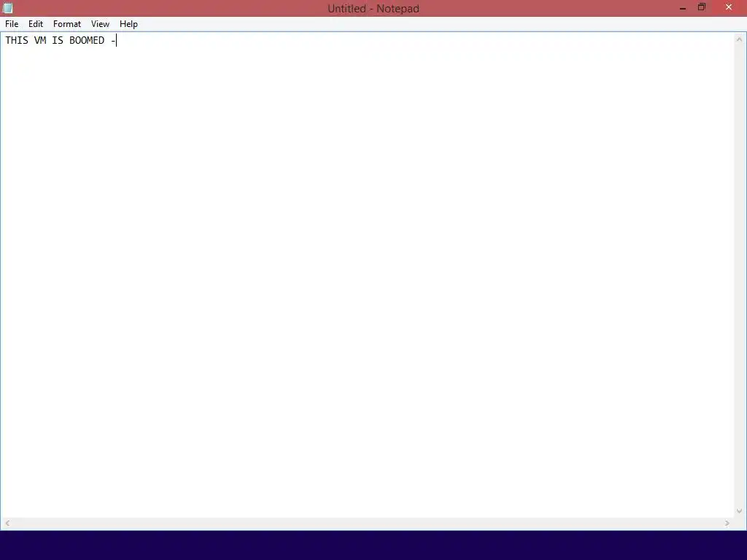Open the Help menu
747x560 pixels.
tap(128, 24)
